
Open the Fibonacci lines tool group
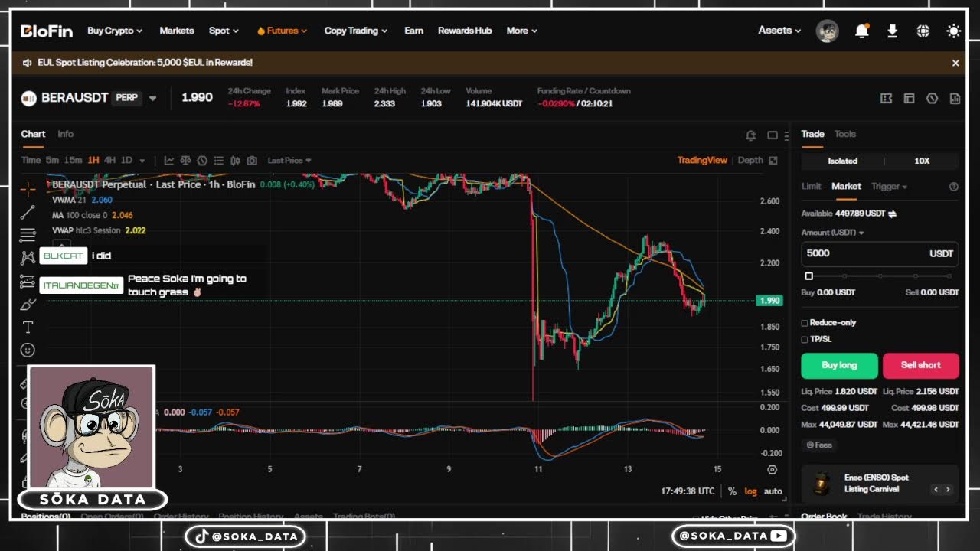(x=28, y=235)
